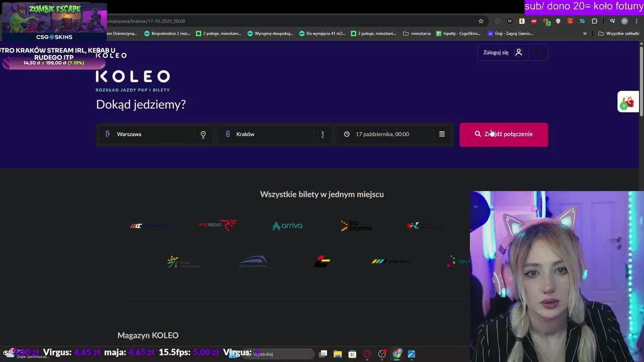Image resolution: width=644 pixels, height=362 pixels.
Task: Click the location pin icon beside Warszawa
Action: tap(203, 134)
